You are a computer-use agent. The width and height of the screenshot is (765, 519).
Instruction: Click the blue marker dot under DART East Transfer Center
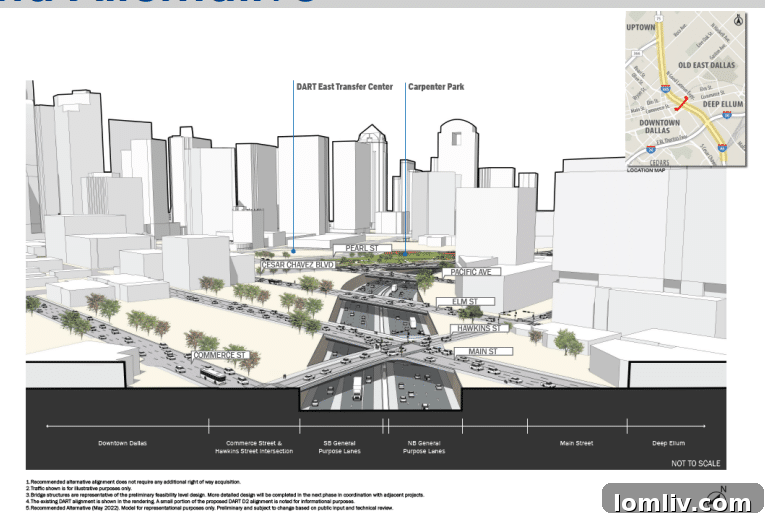point(294,249)
